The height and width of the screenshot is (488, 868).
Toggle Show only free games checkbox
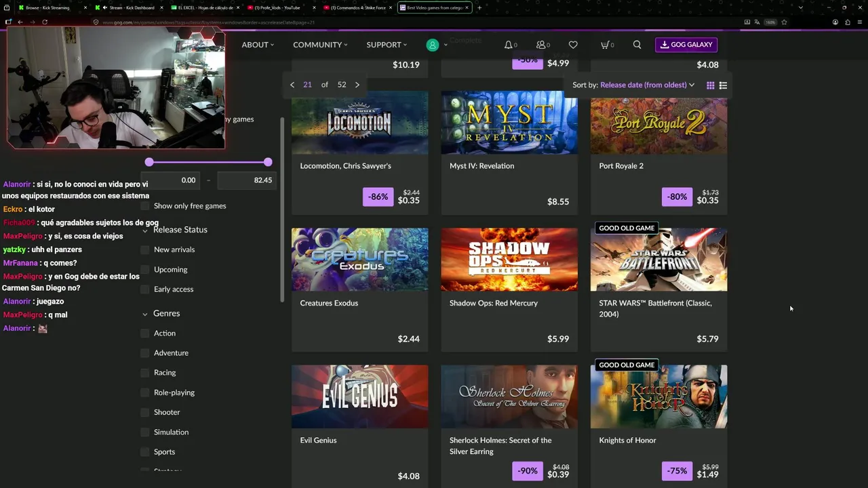[145, 206]
